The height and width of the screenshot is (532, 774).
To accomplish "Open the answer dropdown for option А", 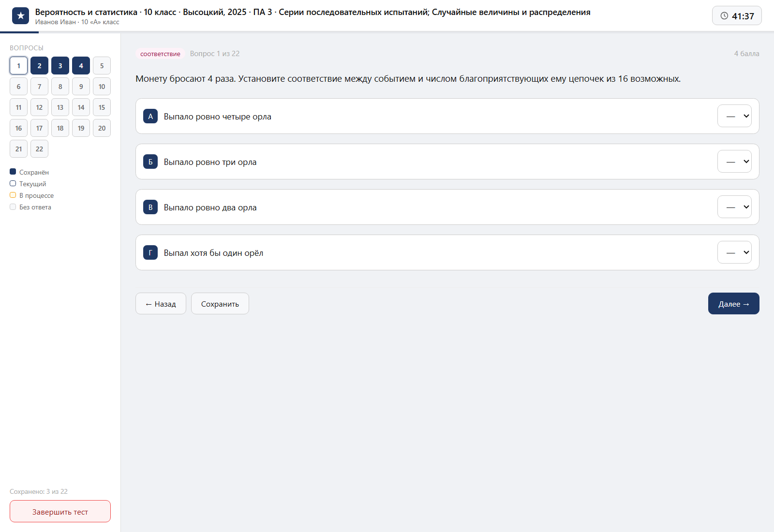I will pyautogui.click(x=734, y=116).
